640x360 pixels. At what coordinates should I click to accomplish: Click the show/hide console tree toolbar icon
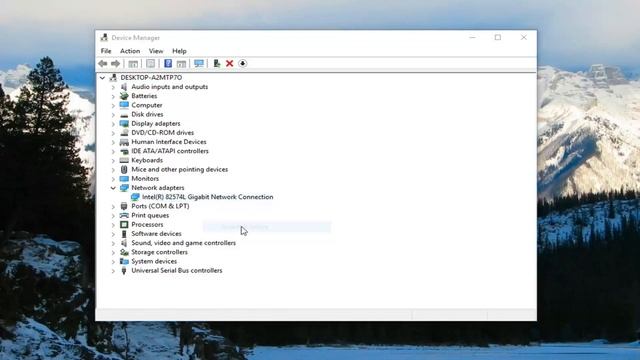pos(133,64)
